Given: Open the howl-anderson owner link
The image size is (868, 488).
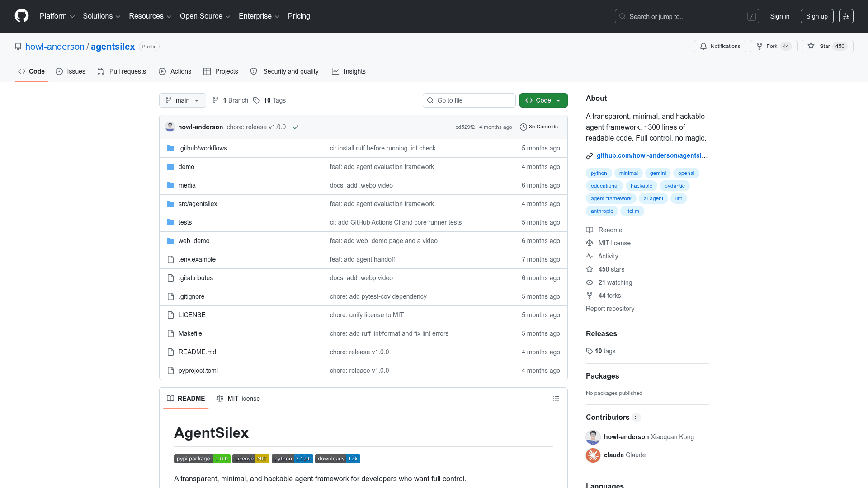Looking at the screenshot, I should click(x=55, y=47).
